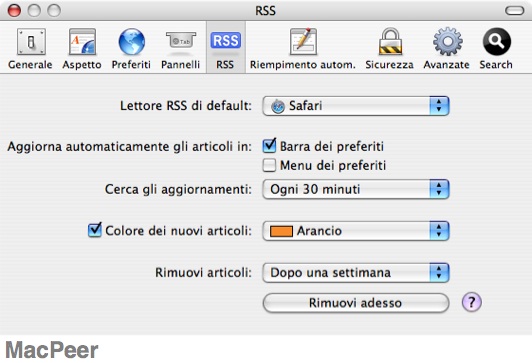Open the Aspetto preferences pane
The height and width of the screenshot is (363, 532).
[x=82, y=49]
